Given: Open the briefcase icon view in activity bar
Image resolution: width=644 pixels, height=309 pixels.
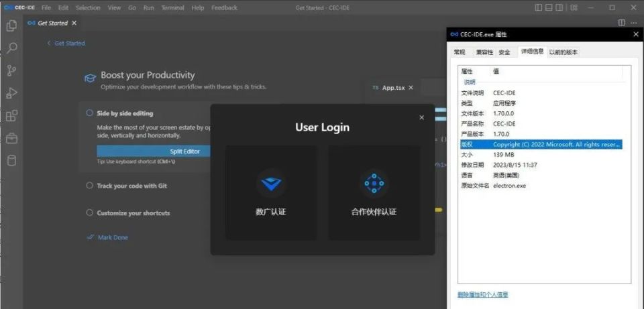Looking at the screenshot, I should coord(11,138).
